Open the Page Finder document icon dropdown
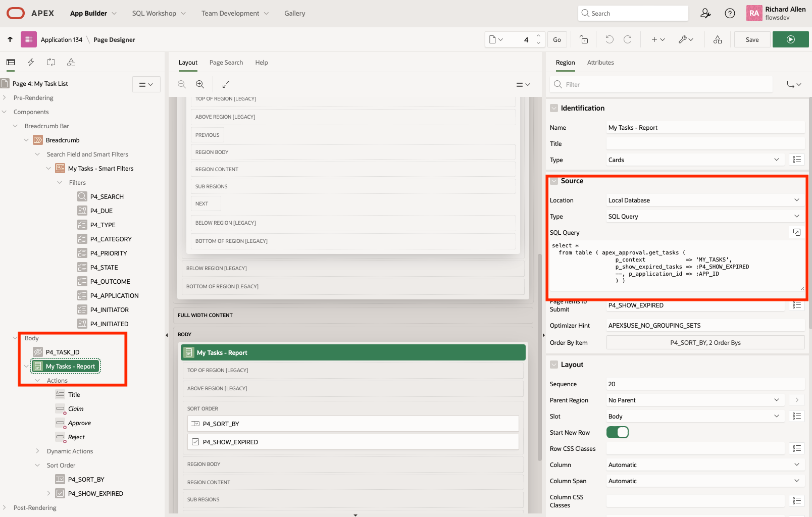Viewport: 812px width, 517px height. pyautogui.click(x=496, y=39)
